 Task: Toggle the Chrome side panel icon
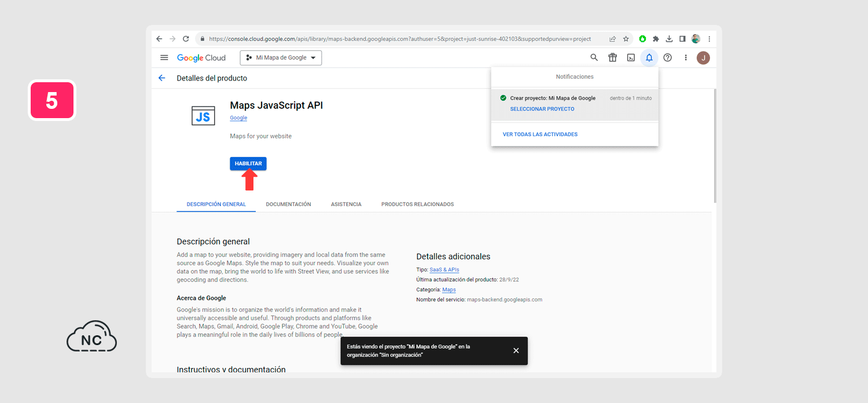point(682,39)
